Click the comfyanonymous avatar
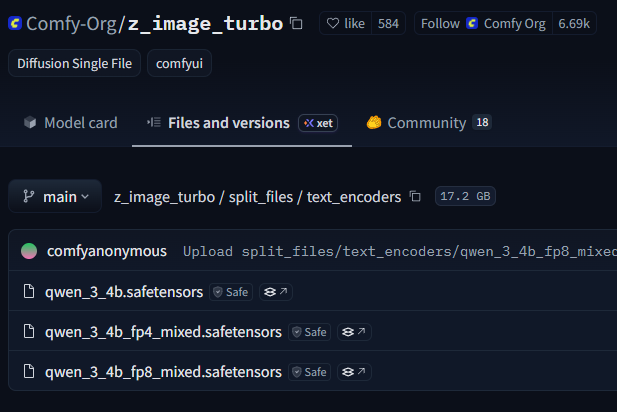Image resolution: width=617 pixels, height=412 pixels. click(x=29, y=251)
